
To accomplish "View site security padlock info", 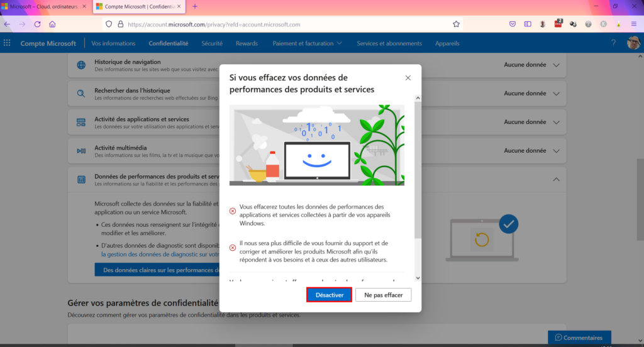I will click(x=120, y=25).
